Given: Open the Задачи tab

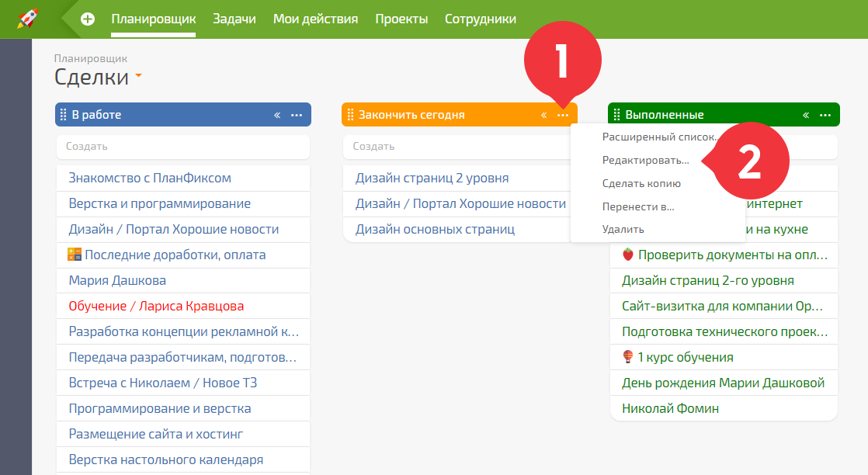Looking at the screenshot, I should point(234,19).
